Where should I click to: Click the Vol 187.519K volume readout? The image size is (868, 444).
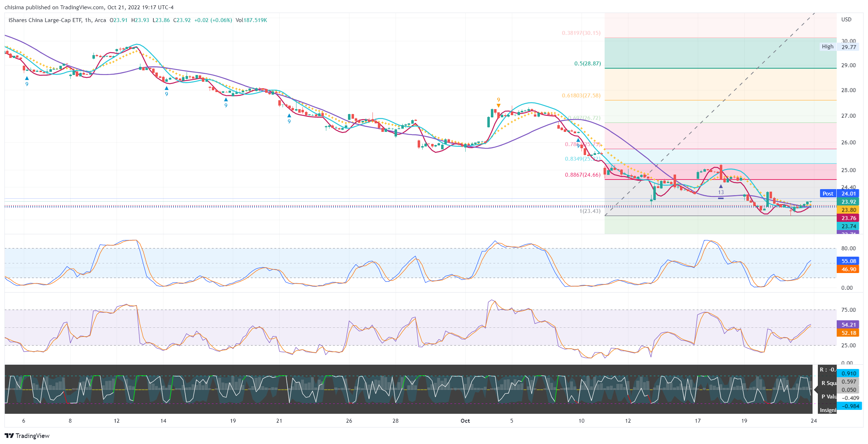[251, 20]
